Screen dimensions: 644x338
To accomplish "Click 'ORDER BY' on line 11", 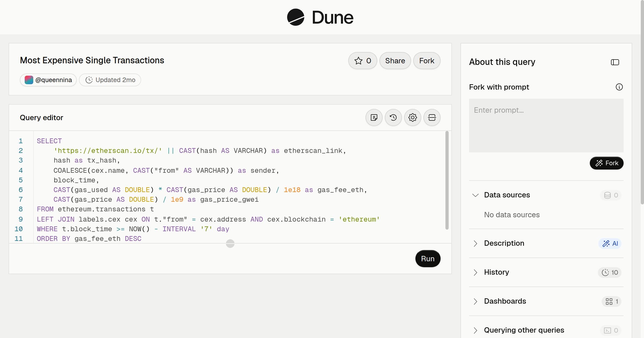I will [53, 238].
